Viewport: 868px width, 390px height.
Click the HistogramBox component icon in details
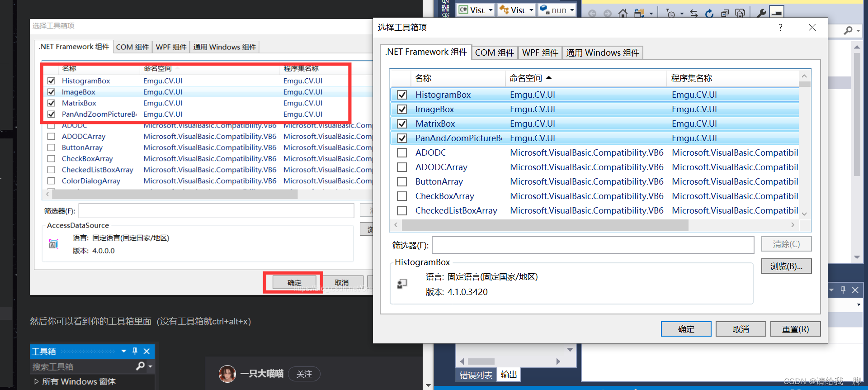tap(402, 284)
